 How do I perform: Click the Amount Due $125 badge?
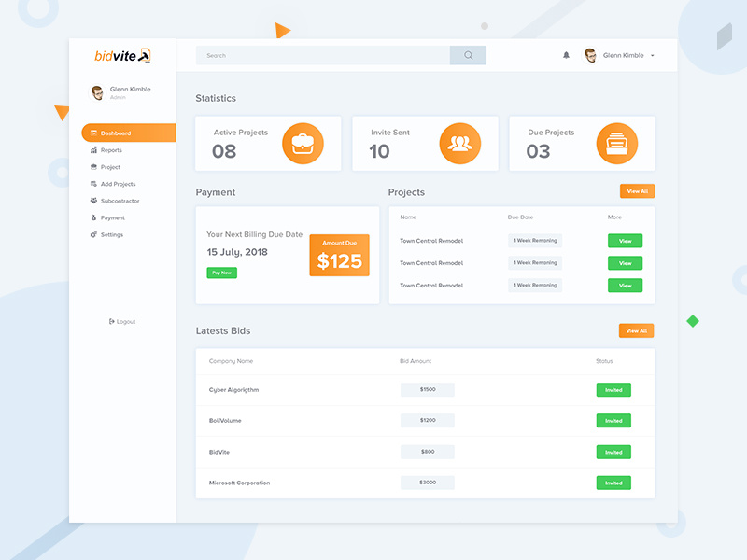tap(339, 253)
